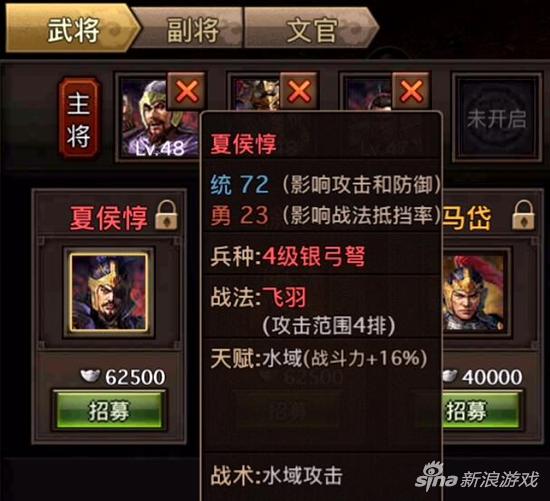550x501 pixels.
Task: Click the silver ingot icon by 40000
Action: tap(450, 376)
